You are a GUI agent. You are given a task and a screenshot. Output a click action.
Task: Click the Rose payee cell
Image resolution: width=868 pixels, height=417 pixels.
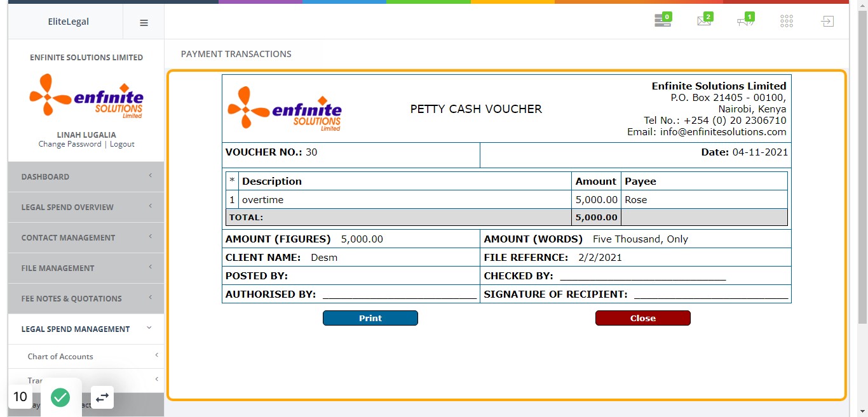(704, 200)
